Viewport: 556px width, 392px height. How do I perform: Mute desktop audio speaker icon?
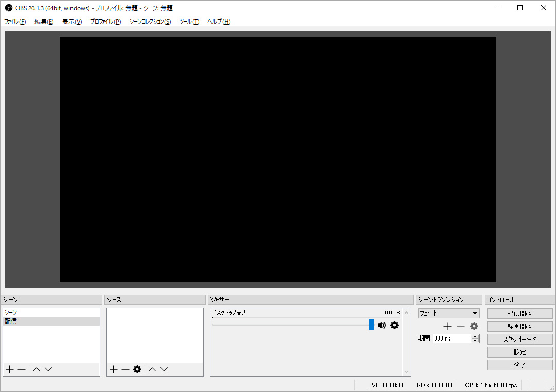click(382, 325)
